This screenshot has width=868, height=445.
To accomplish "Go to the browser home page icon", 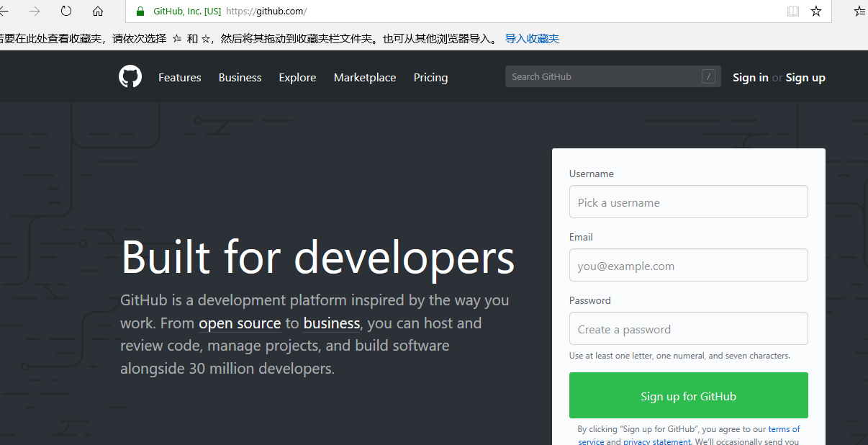I will (98, 11).
